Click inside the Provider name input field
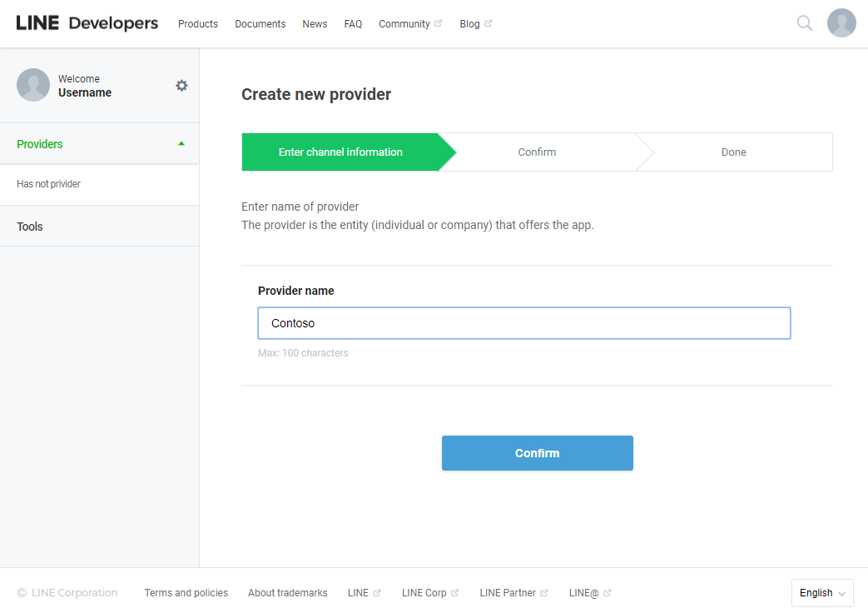Viewport: 868px width, 613px height. tap(523, 323)
